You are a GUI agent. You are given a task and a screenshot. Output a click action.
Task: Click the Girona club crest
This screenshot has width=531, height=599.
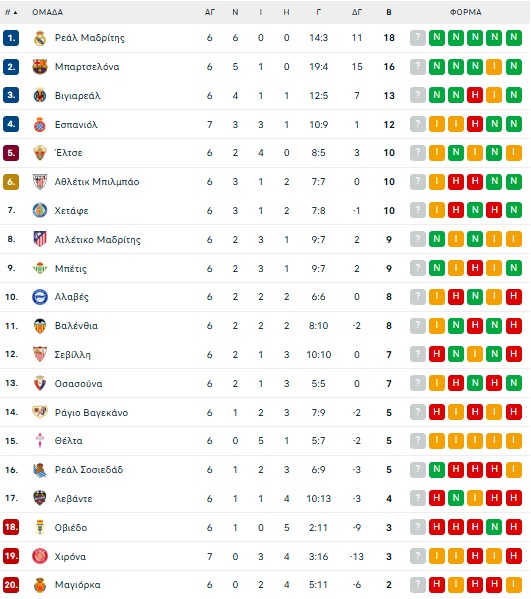click(40, 556)
